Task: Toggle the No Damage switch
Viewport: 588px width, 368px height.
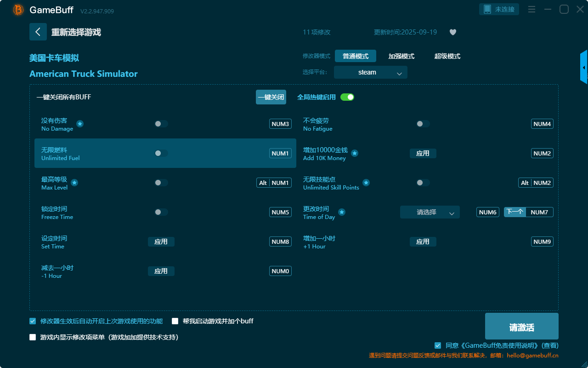Action: pos(161,124)
